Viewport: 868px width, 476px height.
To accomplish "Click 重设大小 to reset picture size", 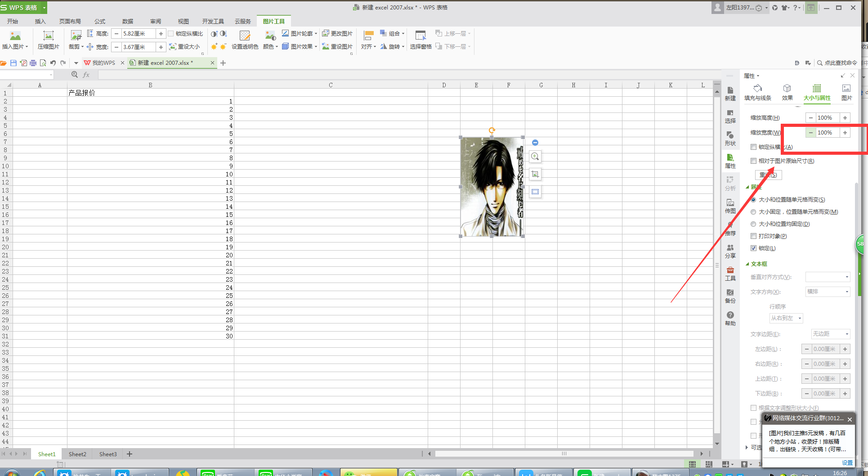I will point(184,47).
